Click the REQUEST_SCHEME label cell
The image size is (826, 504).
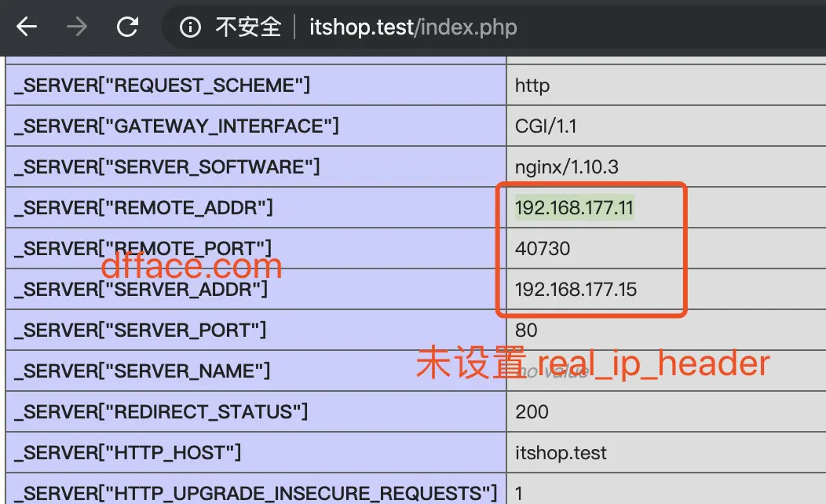point(157,85)
